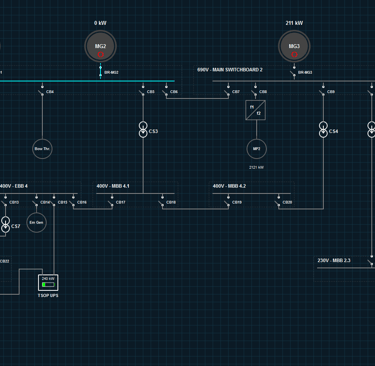This screenshot has height=366, width=375.
Task: Switch the CB17 breaker
Action: (x=112, y=202)
